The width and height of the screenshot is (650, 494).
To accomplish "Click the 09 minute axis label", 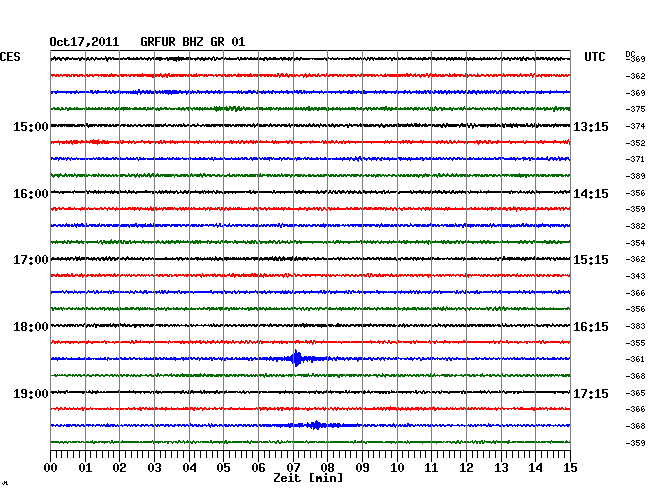I will coord(362,467).
